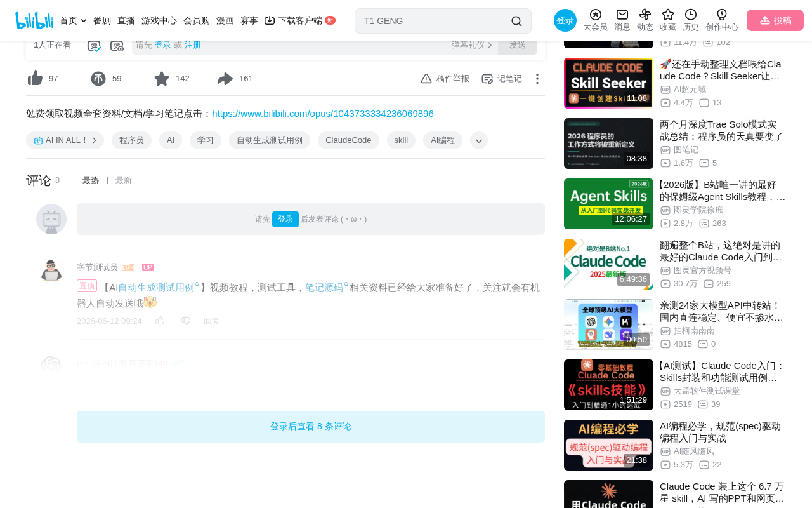
Task: Open Skill Seeker video thumbnail
Action: 608,83
